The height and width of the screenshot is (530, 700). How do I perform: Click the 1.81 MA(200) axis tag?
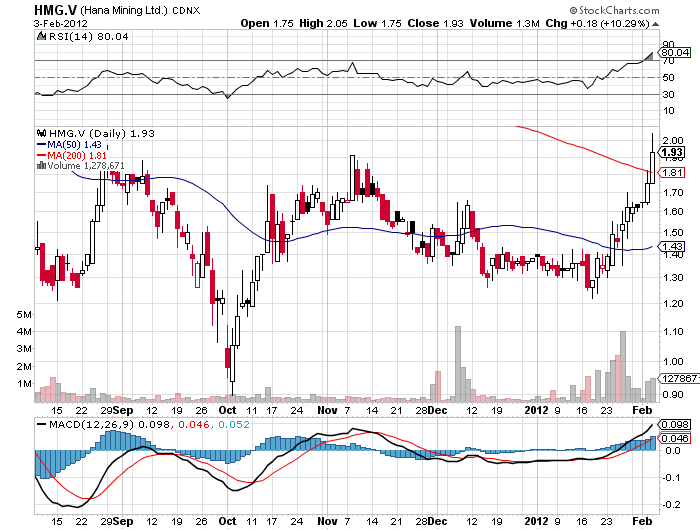click(672, 172)
